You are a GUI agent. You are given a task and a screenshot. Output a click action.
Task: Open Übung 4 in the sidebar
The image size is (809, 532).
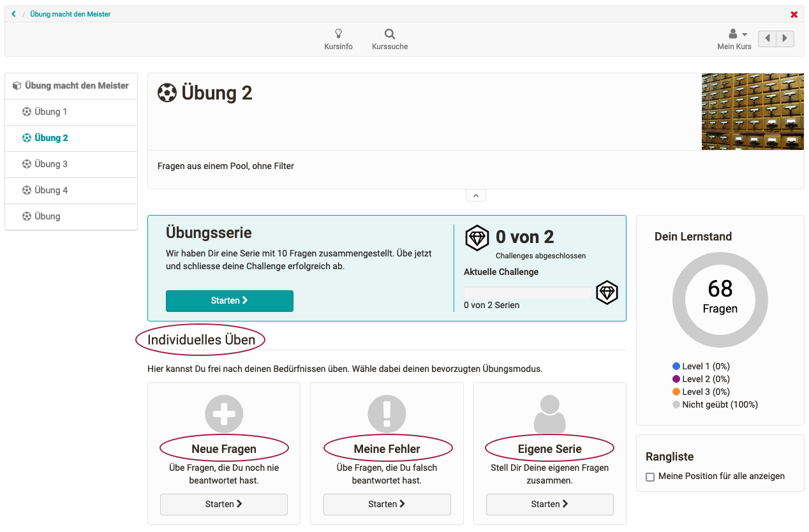pos(51,191)
